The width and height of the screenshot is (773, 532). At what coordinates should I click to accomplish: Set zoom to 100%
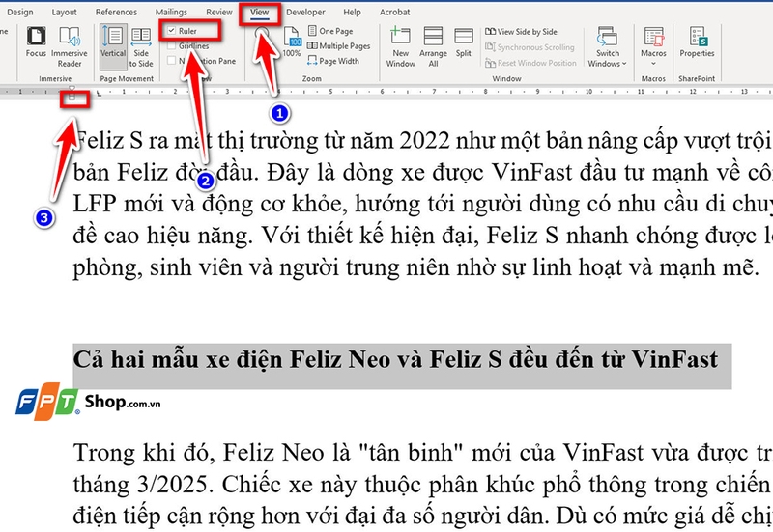pyautogui.click(x=292, y=42)
